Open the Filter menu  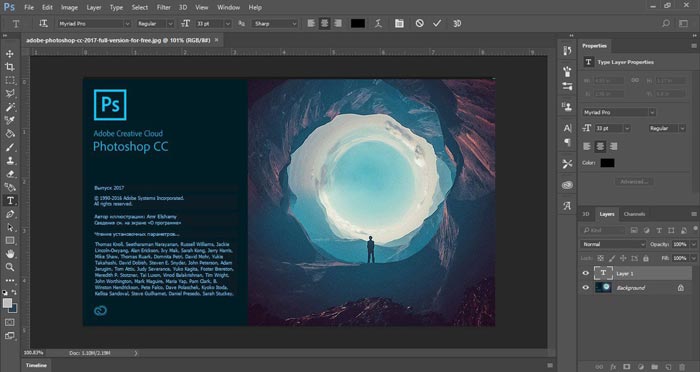pyautogui.click(x=163, y=7)
